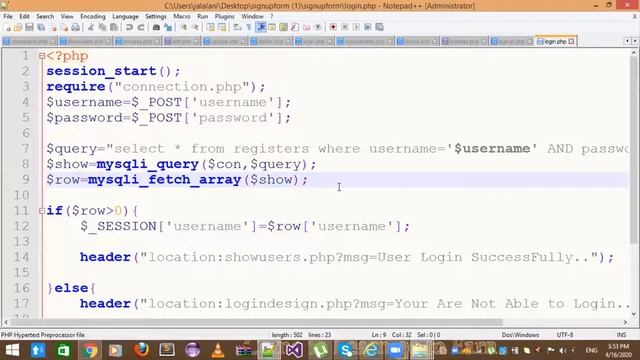Click the tab bar scroll-right arrow
The width and height of the screenshot is (640, 360).
pos(635,41)
